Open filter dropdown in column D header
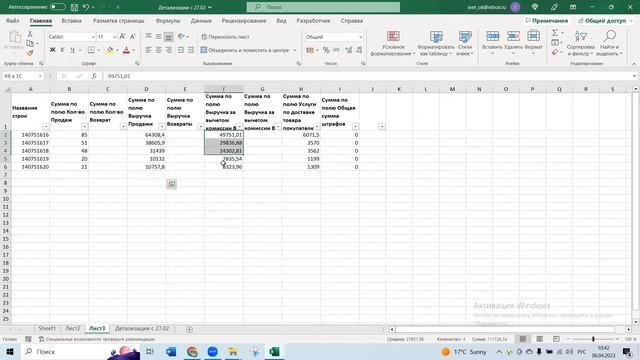The height and width of the screenshot is (360, 640). [x=162, y=127]
